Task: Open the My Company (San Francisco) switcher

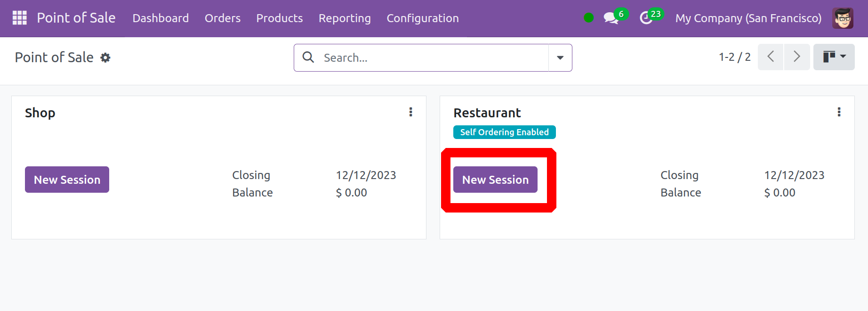Action: coord(748,18)
